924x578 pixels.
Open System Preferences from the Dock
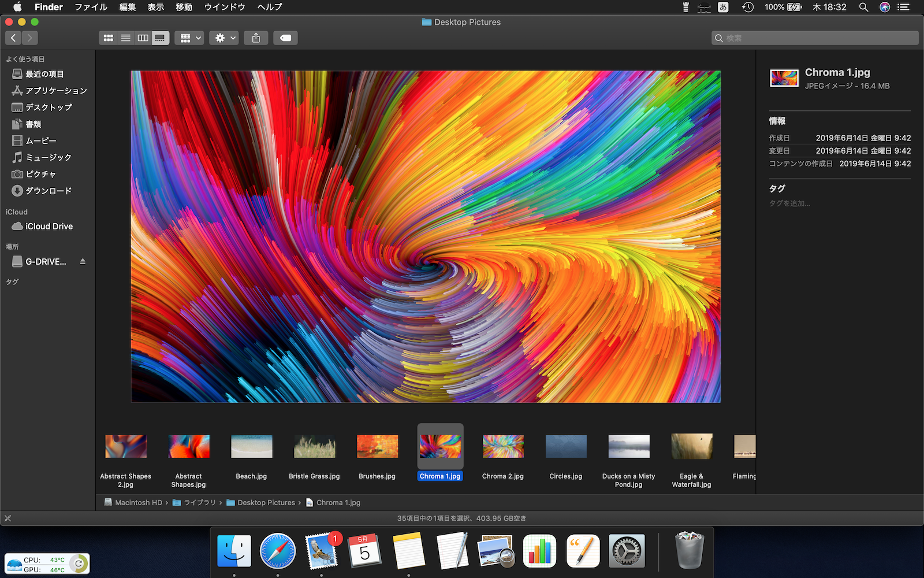tap(627, 551)
